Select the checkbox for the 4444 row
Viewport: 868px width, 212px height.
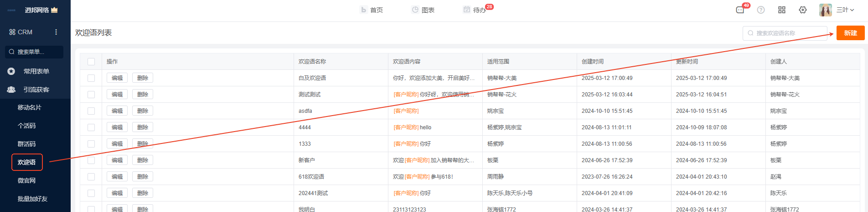pyautogui.click(x=91, y=127)
